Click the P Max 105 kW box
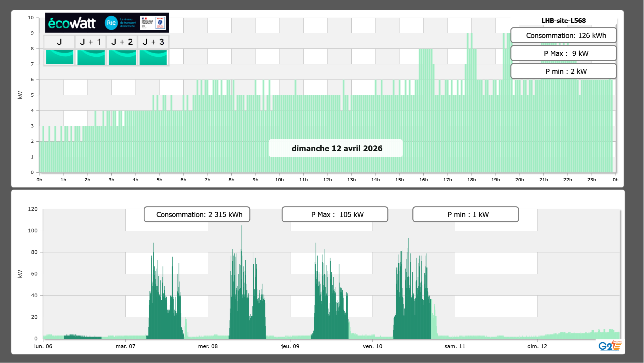The height and width of the screenshot is (363, 644). click(335, 214)
